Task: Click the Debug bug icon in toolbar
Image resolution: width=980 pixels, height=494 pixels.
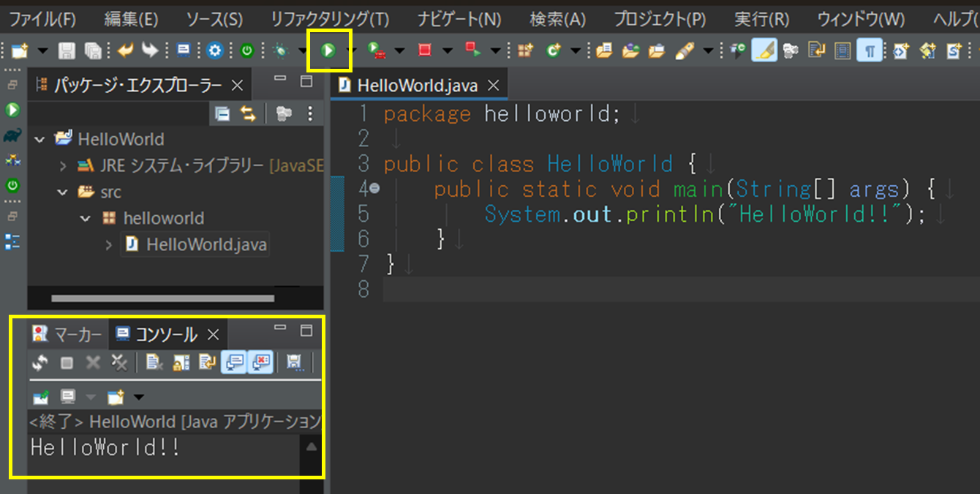Action: pyautogui.click(x=280, y=50)
